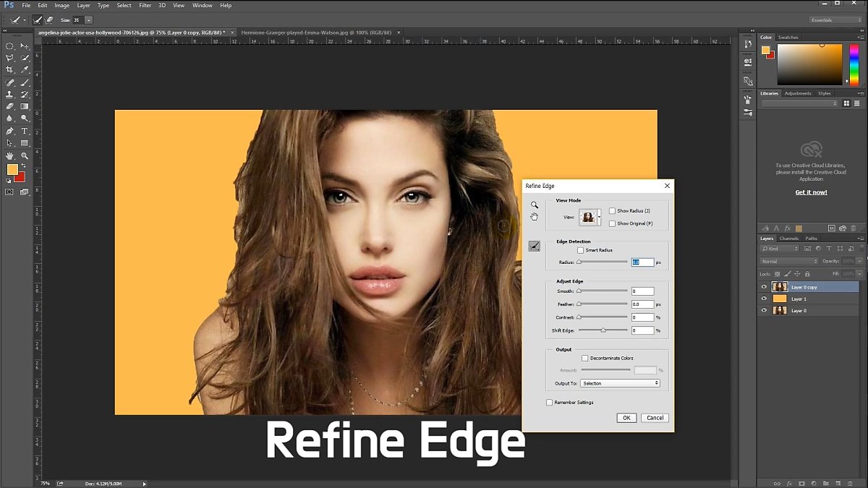Select the Horizontal Type tool
This screenshot has width=868, height=488.
pos(25,131)
